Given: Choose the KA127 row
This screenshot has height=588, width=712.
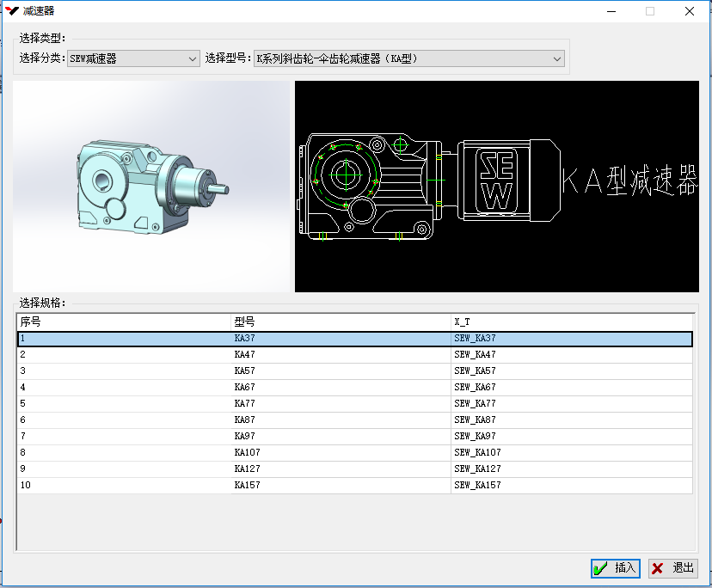Looking at the screenshot, I should 247,469.
